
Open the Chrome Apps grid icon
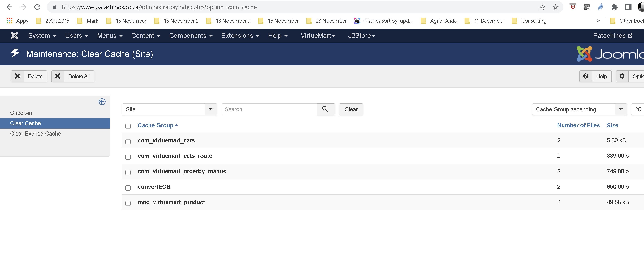coord(10,21)
